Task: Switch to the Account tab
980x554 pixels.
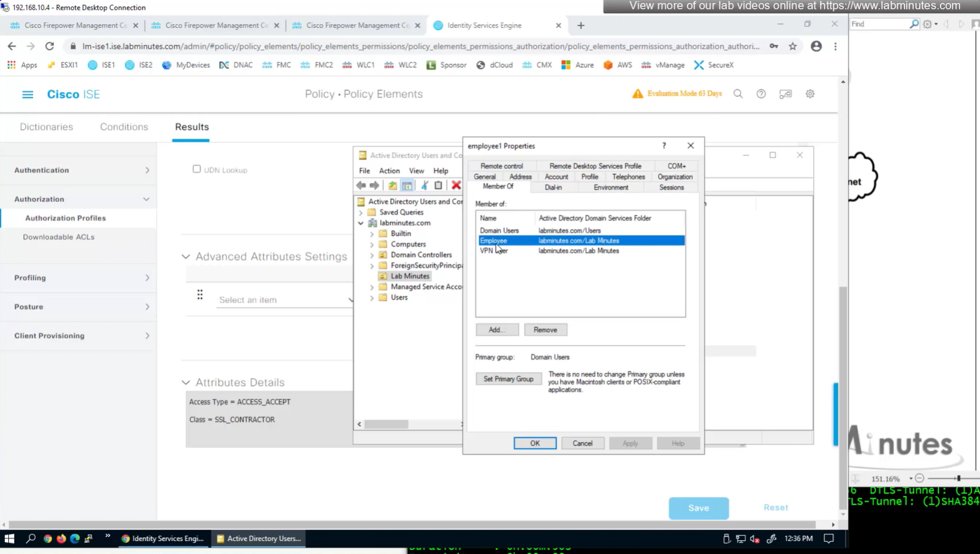Action: [x=555, y=176]
